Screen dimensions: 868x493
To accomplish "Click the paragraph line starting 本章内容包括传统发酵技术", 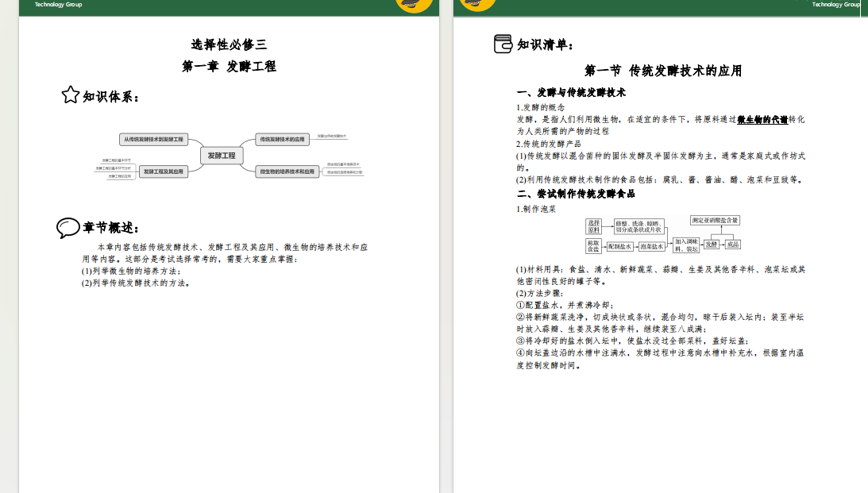I will point(233,248).
